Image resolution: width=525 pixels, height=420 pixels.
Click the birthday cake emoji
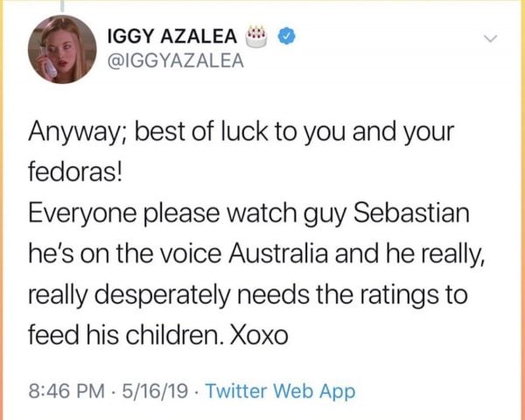click(256, 36)
